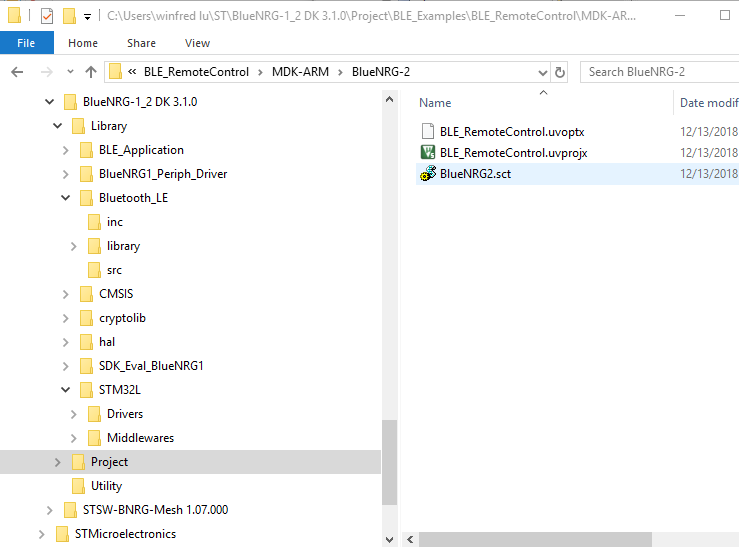Screen dimensions: 739x547
Task: Click the STMicroelectronics folder icon
Action: coord(62,534)
